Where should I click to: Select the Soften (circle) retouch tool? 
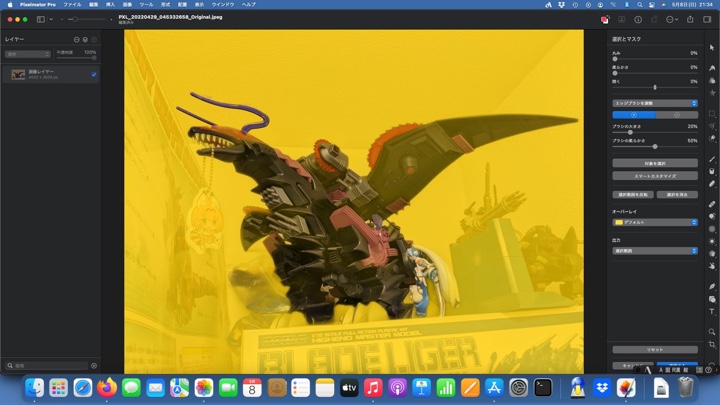tap(712, 229)
